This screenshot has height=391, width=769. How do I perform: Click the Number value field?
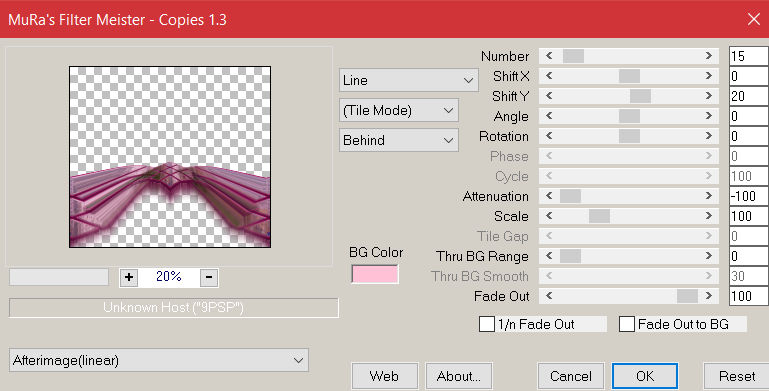[748, 56]
